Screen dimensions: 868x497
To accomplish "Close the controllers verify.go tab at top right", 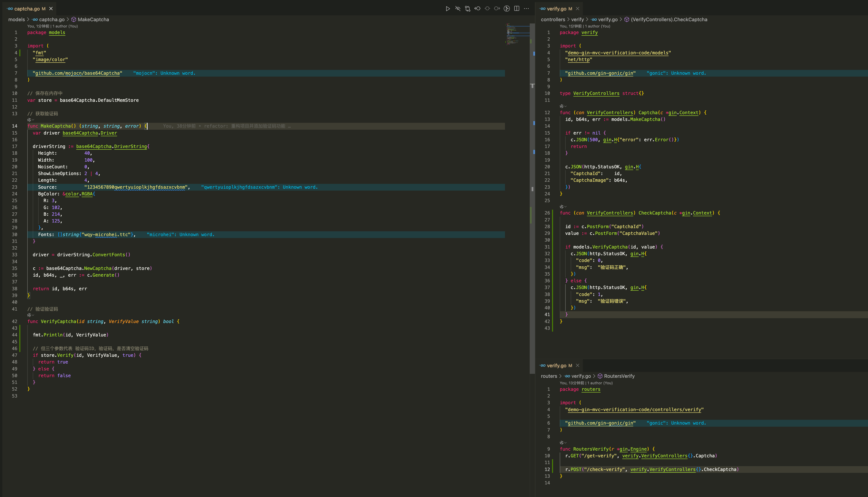I will point(577,9).
